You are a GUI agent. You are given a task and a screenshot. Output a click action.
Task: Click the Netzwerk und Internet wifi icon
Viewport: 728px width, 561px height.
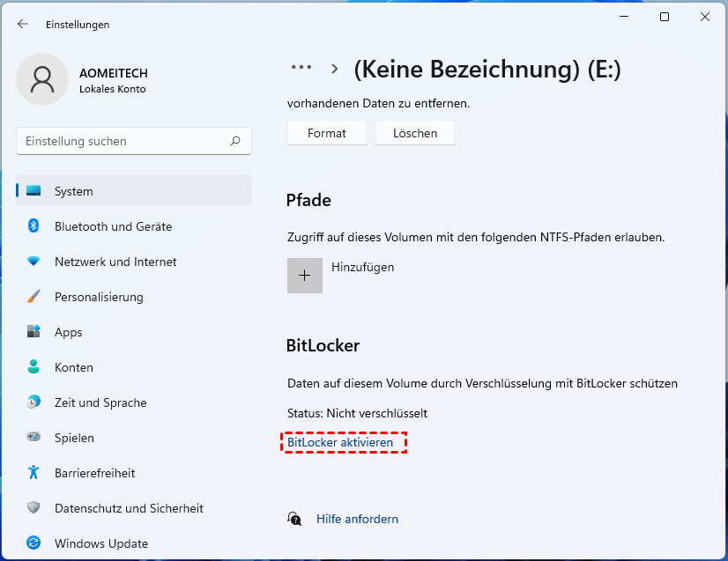33,262
